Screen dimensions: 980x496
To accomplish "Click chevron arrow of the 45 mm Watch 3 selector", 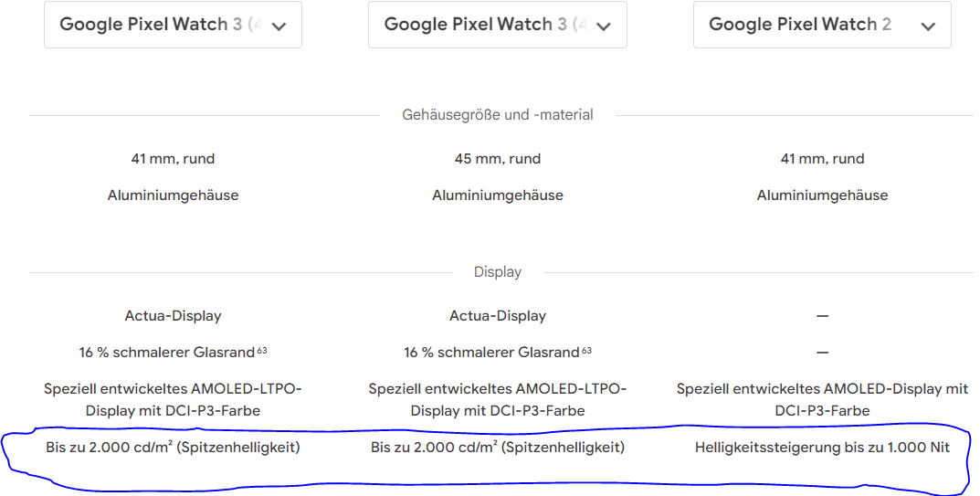I will (x=603, y=26).
